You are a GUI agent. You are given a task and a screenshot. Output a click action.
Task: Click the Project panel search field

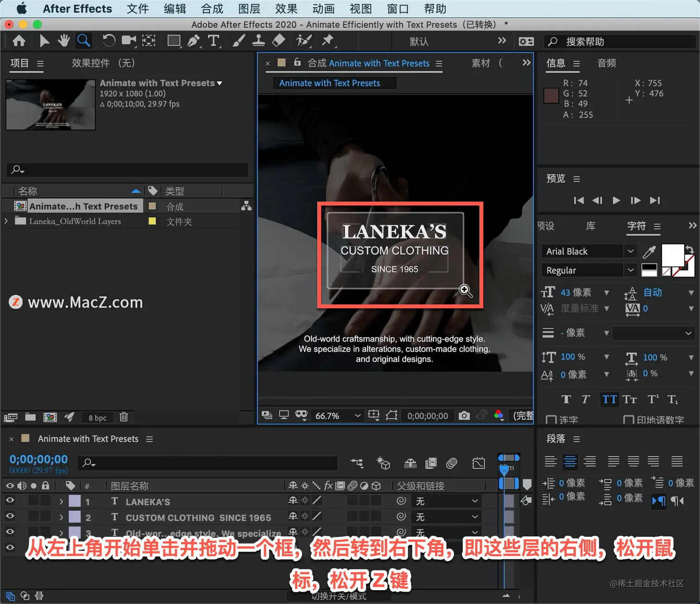(127, 169)
